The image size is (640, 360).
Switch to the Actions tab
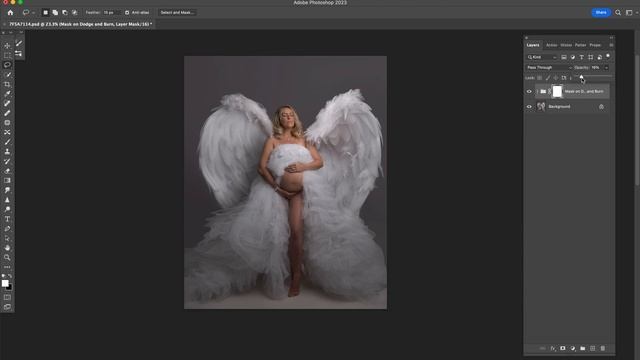(551, 45)
